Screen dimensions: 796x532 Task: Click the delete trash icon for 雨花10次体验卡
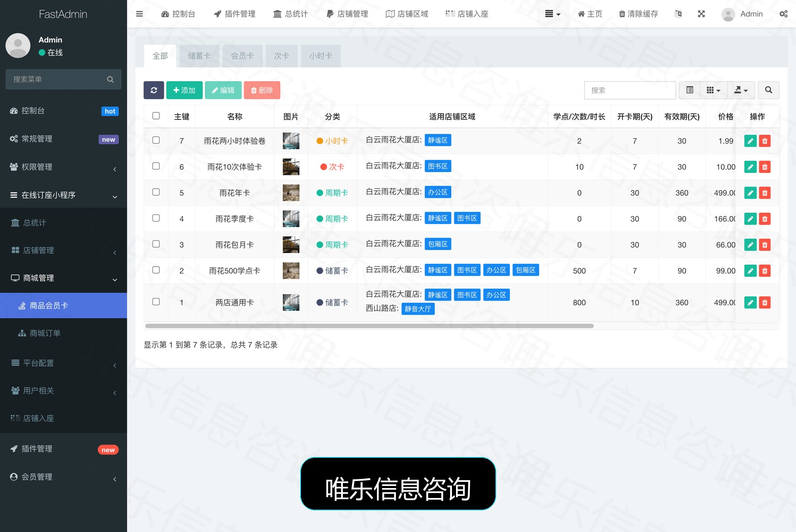click(x=765, y=167)
